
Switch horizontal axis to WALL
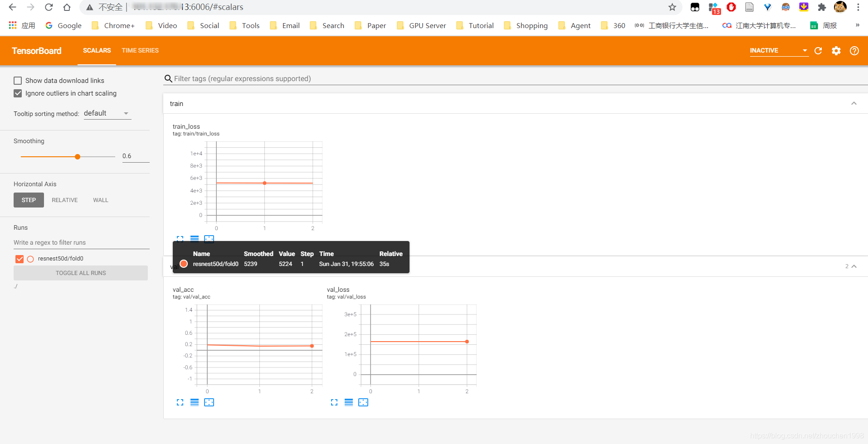101,200
